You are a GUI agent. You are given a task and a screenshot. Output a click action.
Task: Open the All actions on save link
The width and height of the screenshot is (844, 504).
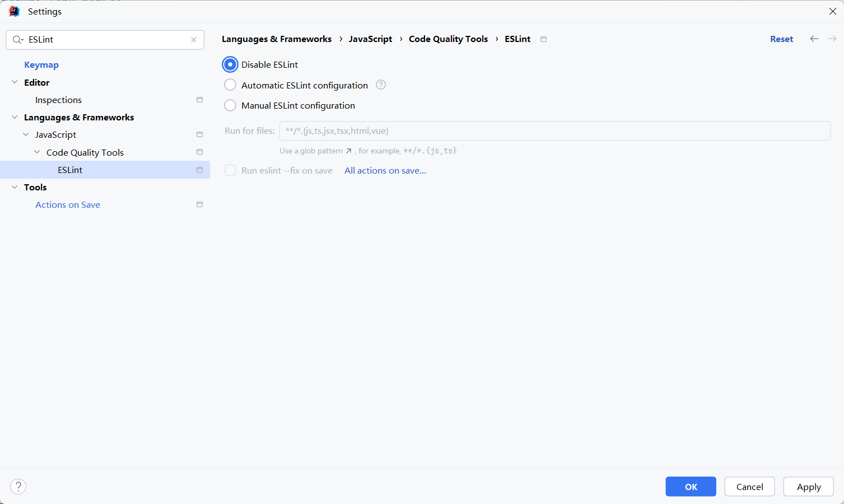click(x=385, y=171)
